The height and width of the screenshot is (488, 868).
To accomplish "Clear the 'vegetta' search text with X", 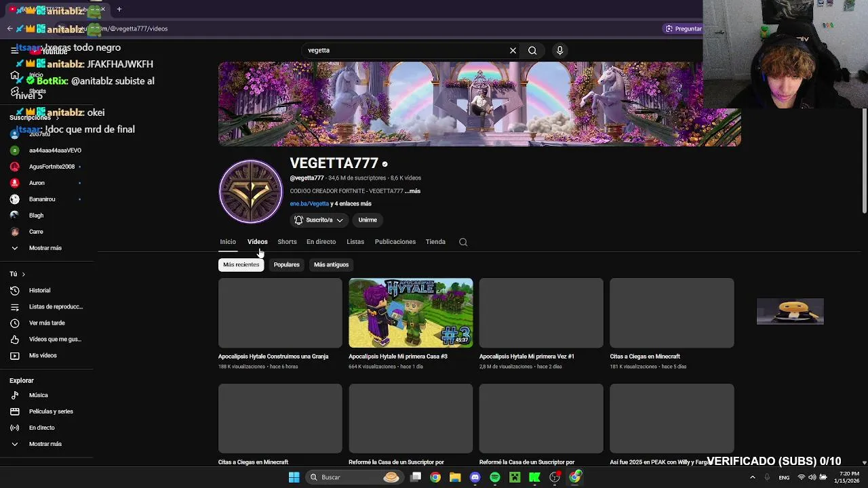I will point(513,50).
